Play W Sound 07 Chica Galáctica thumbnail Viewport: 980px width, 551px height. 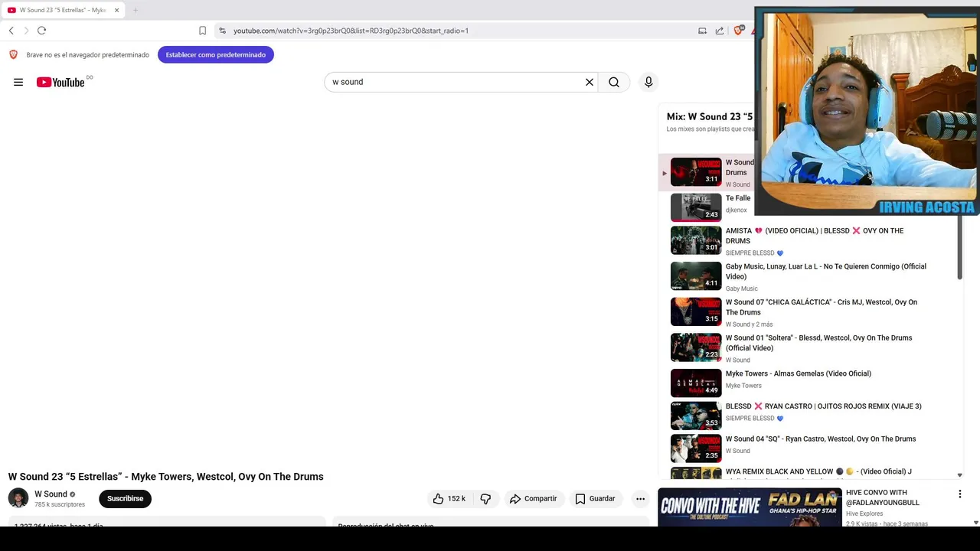point(696,312)
